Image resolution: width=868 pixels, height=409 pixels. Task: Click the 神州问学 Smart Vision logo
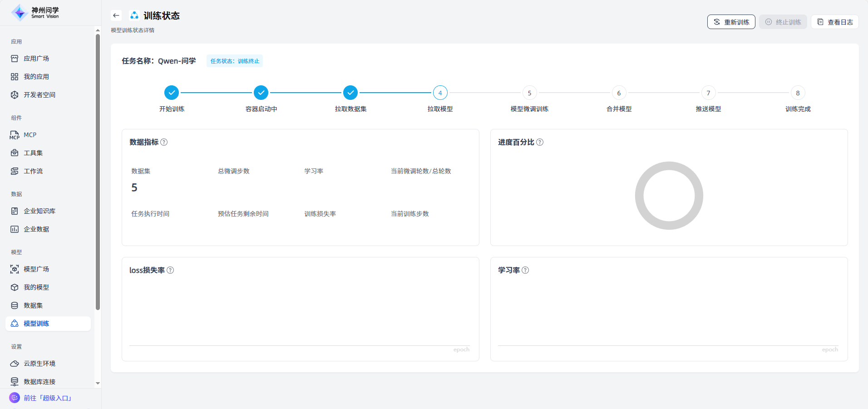[x=35, y=13]
